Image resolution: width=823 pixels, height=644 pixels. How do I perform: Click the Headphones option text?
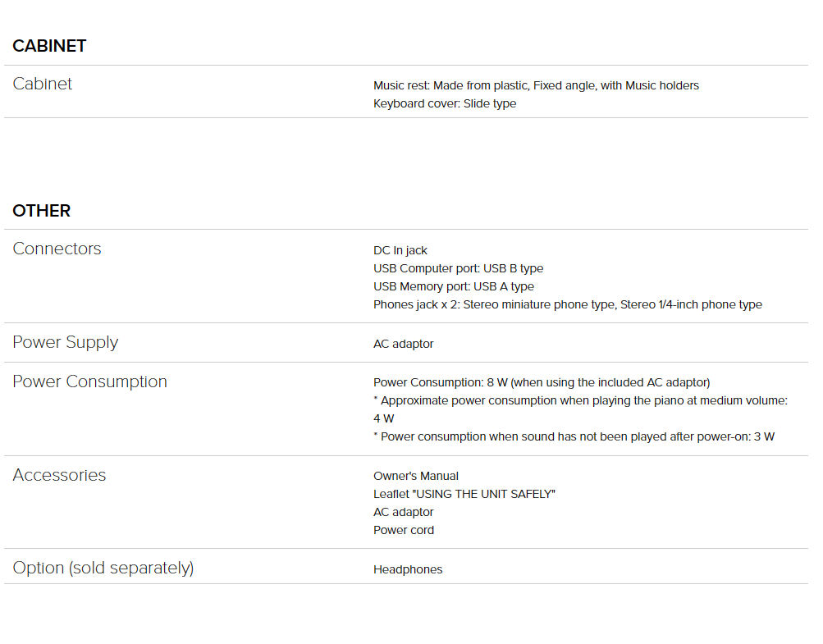(408, 569)
